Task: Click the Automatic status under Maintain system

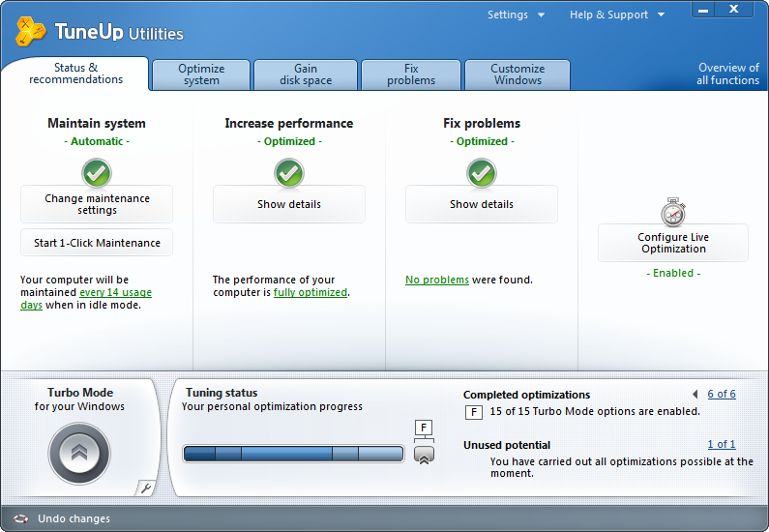Action: tap(97, 141)
